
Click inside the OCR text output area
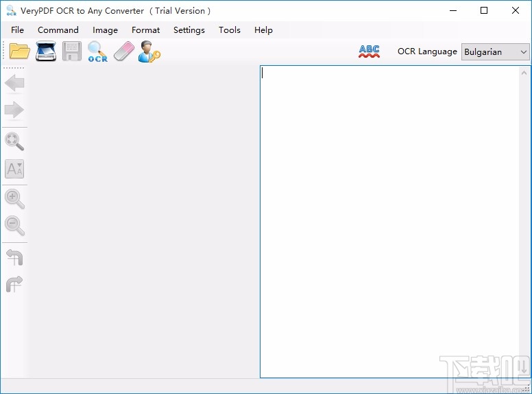389,222
